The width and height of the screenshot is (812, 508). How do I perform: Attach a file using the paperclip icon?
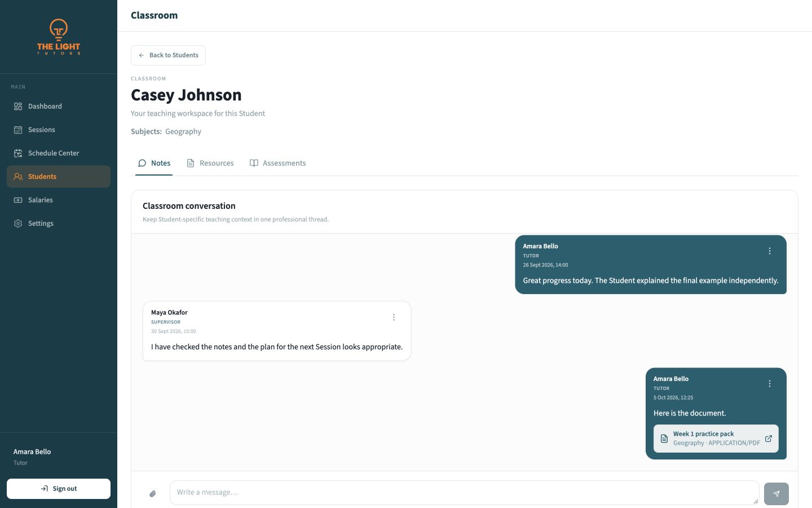[x=153, y=494]
